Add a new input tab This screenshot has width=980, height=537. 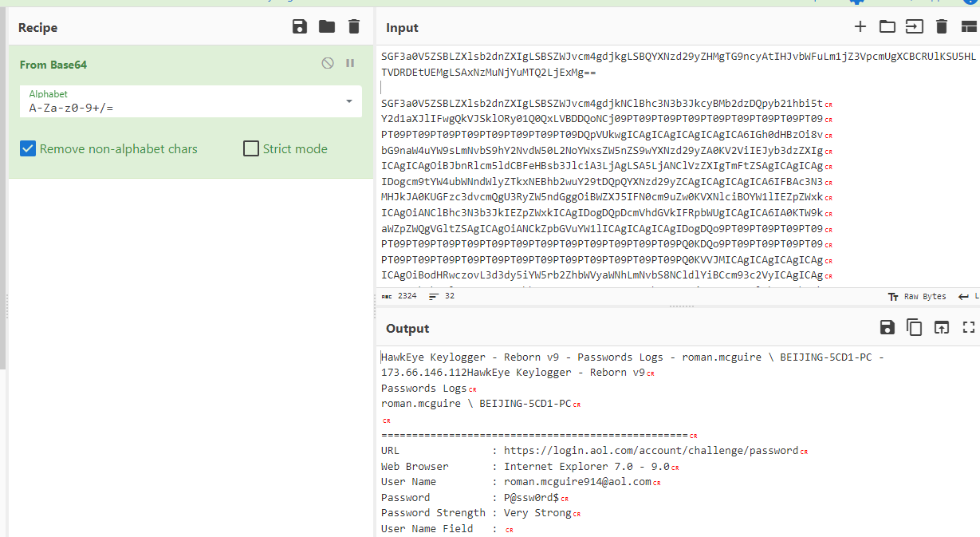pyautogui.click(x=860, y=27)
